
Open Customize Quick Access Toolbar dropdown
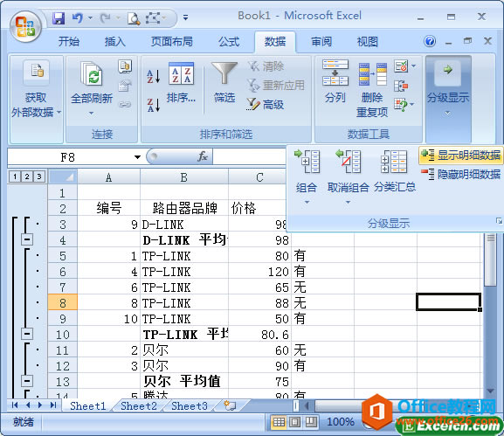point(185,17)
